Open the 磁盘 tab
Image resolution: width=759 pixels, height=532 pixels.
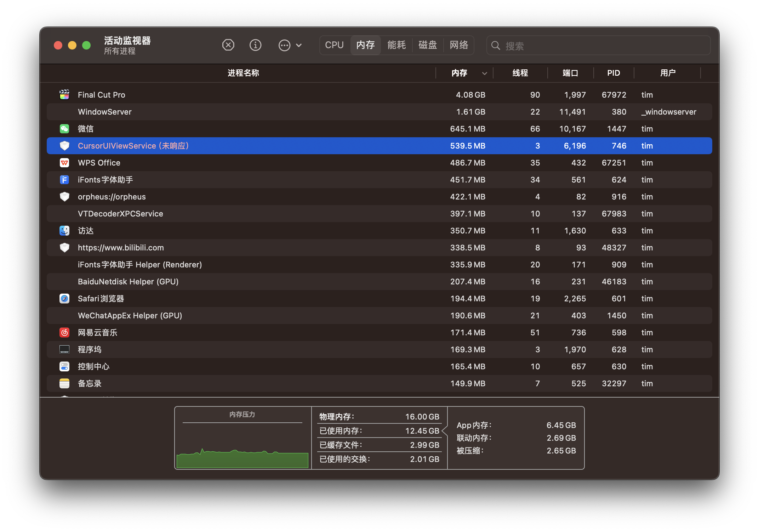click(428, 45)
